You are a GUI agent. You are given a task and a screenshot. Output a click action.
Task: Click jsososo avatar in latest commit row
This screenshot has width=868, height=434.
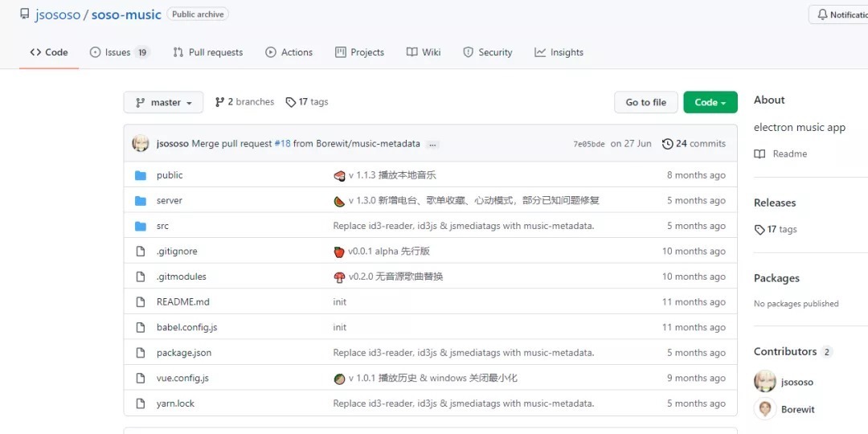[x=141, y=144]
